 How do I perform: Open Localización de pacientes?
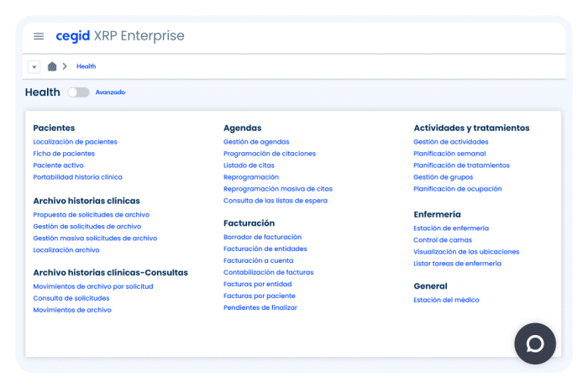click(75, 142)
